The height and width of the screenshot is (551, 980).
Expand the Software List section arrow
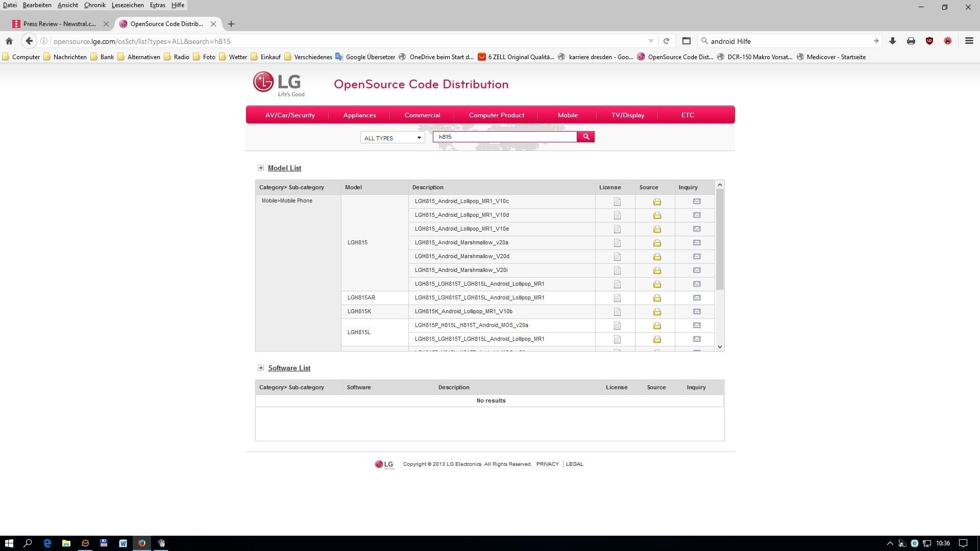[261, 368]
